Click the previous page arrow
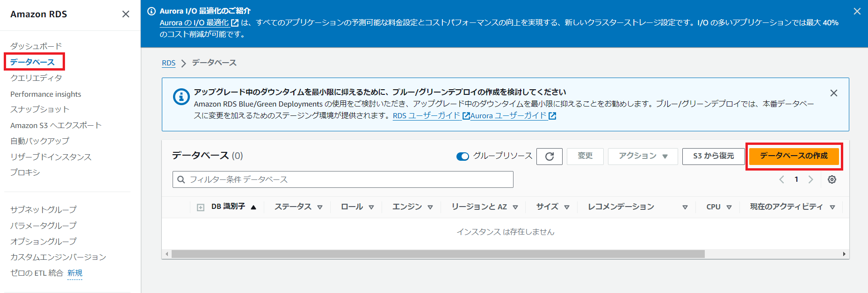Screen dimensions: 868x293 (781, 179)
